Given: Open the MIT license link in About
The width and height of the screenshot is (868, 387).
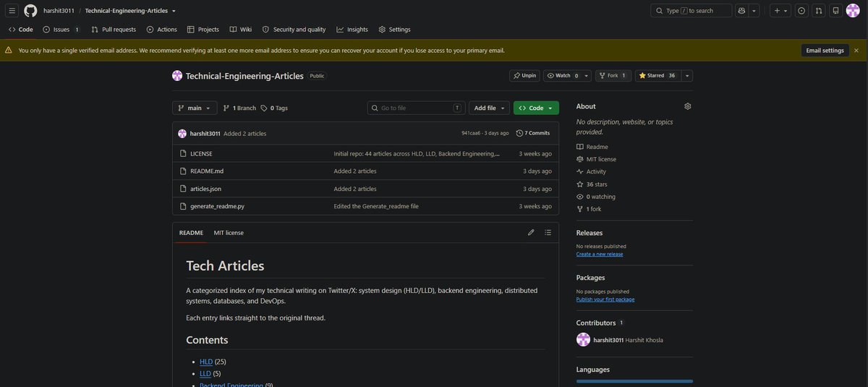Looking at the screenshot, I should [x=596, y=159].
